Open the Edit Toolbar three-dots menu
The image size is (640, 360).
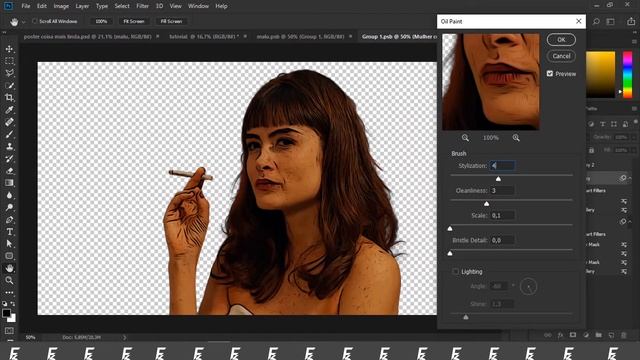9,293
